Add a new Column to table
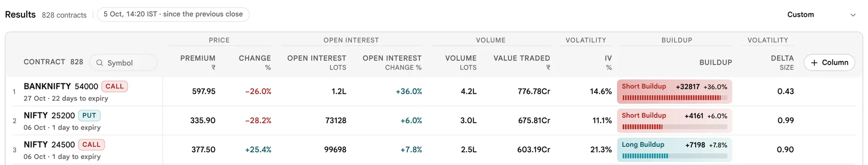 click(x=829, y=63)
